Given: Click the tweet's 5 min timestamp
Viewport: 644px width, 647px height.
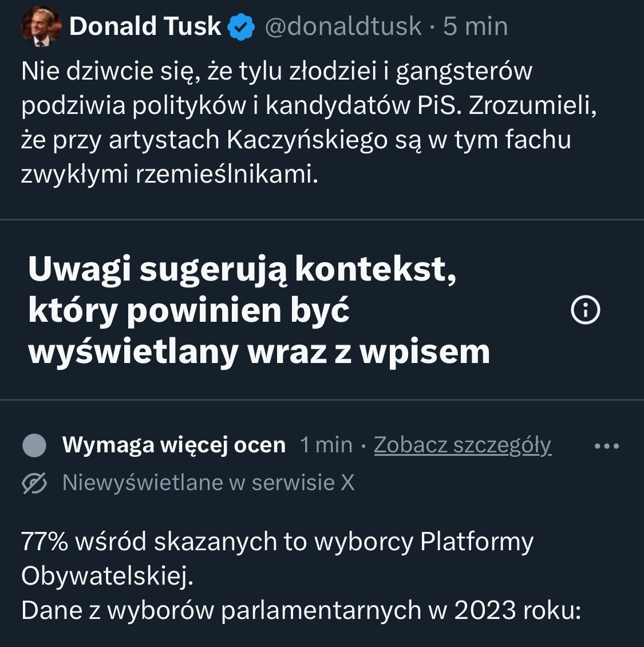Looking at the screenshot, I should (475, 27).
